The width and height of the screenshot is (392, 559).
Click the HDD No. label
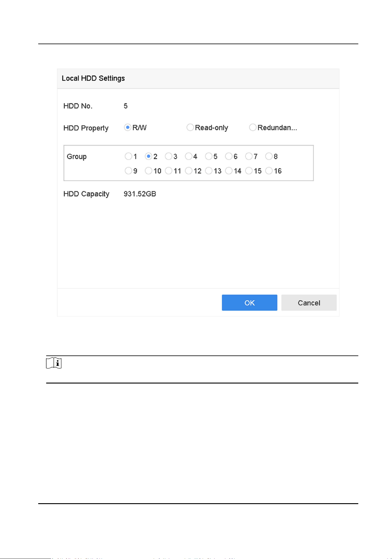[x=78, y=106]
